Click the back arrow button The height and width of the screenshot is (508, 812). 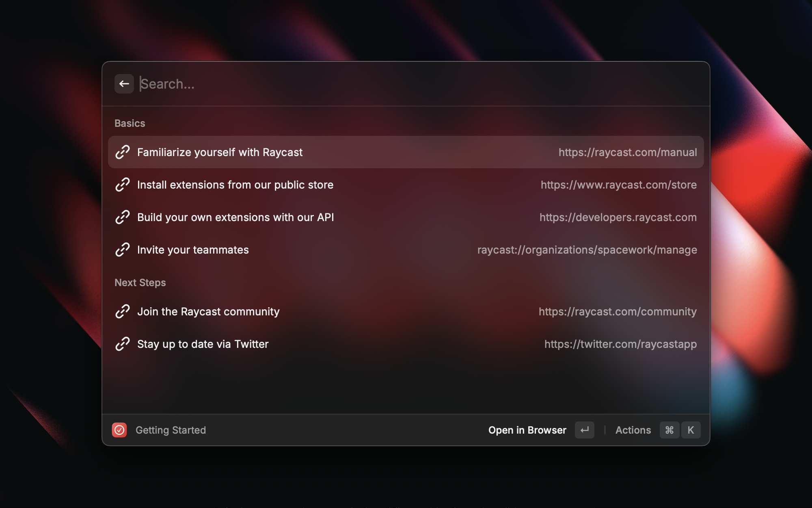click(124, 84)
